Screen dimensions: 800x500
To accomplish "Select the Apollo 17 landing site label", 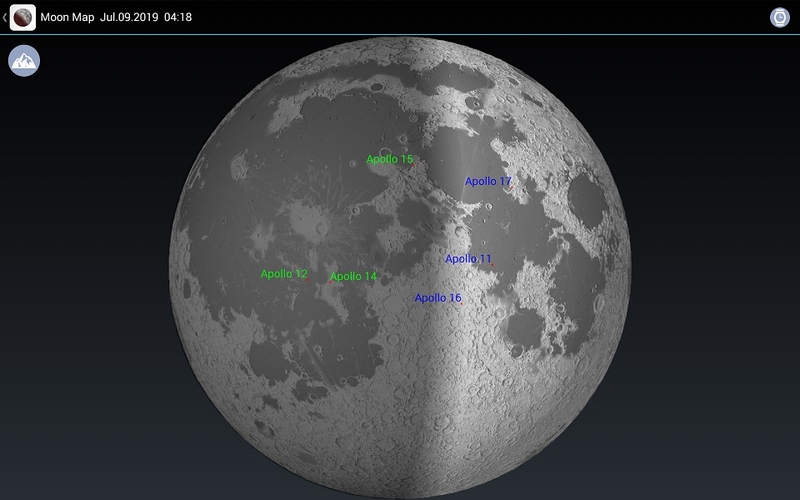I will point(488,181).
